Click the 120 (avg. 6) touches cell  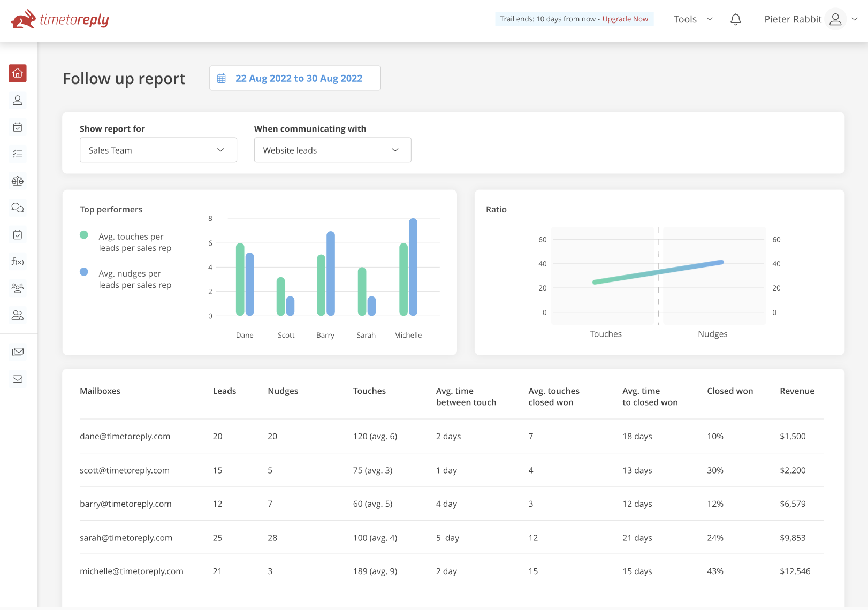(x=375, y=436)
